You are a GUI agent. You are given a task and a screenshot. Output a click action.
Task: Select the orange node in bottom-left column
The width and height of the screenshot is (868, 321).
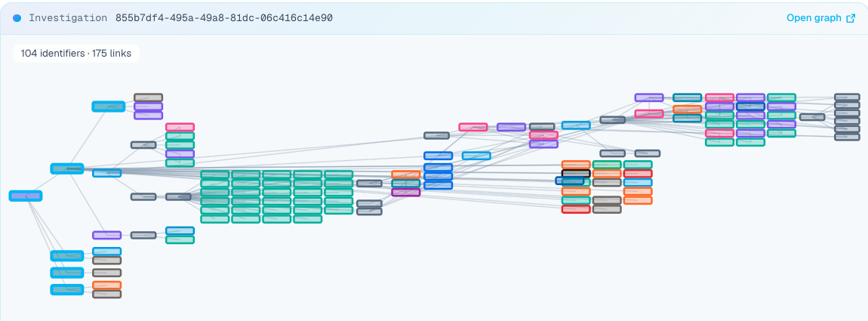(x=107, y=285)
